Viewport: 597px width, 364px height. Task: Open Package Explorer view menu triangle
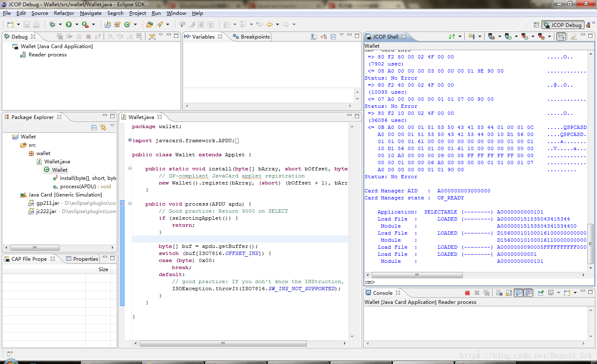(112, 126)
